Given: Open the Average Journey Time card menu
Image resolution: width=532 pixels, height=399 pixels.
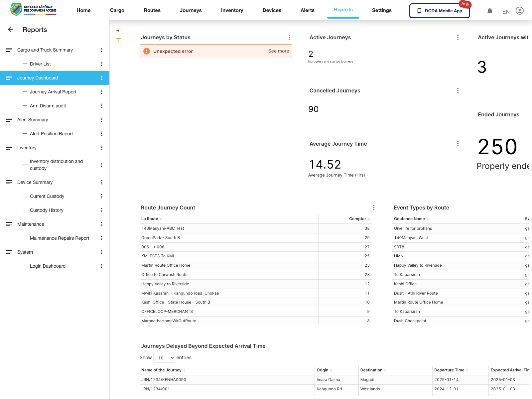Looking at the screenshot, I should pyautogui.click(x=458, y=144).
